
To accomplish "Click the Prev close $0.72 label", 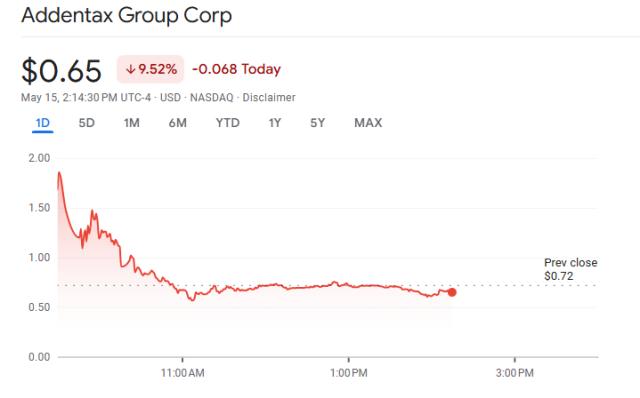I will (570, 269).
